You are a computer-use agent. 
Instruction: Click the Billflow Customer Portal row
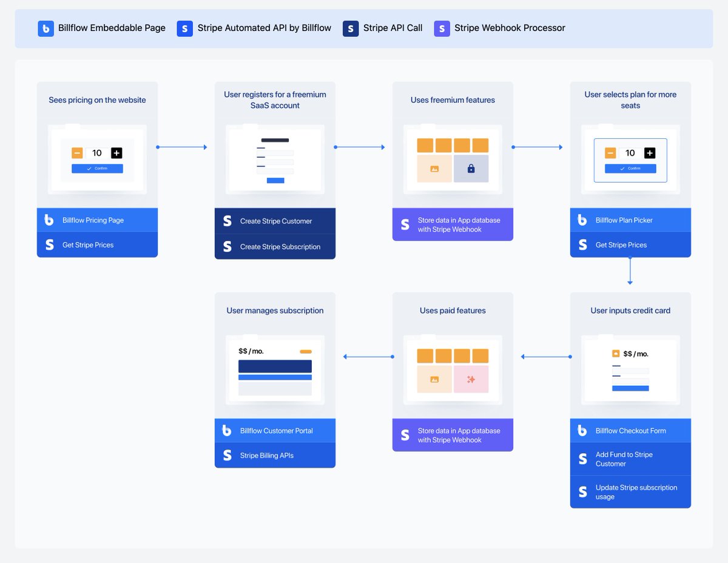[275, 431]
